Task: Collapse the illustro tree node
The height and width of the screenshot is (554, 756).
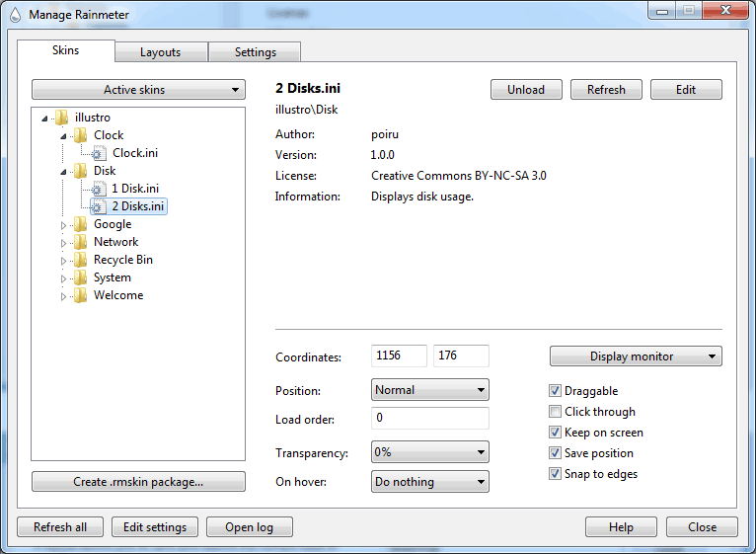Action: (44, 119)
